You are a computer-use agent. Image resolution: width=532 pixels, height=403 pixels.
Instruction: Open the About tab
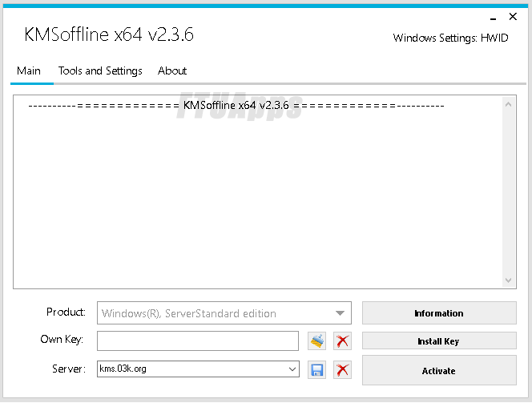tap(172, 71)
